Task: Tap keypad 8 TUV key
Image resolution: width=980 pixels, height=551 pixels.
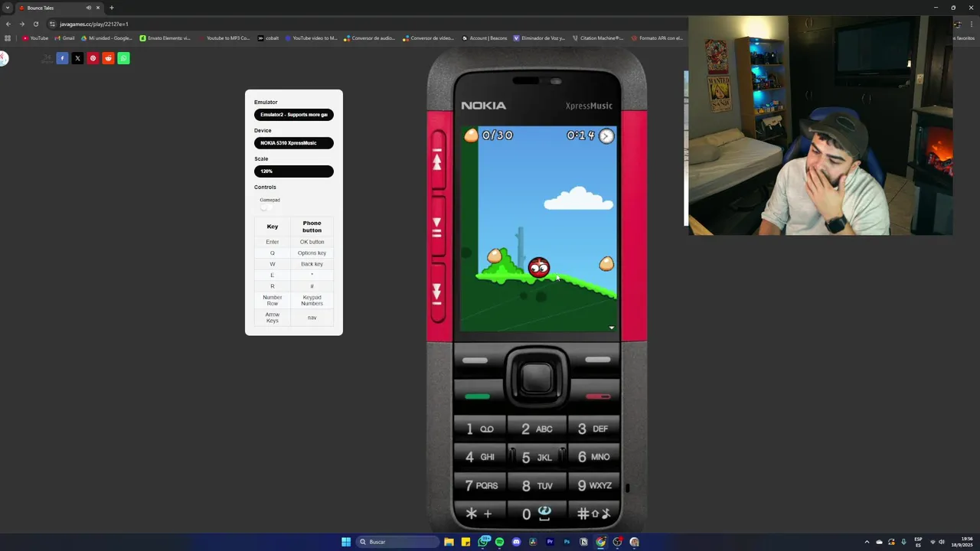Action: pos(537,486)
